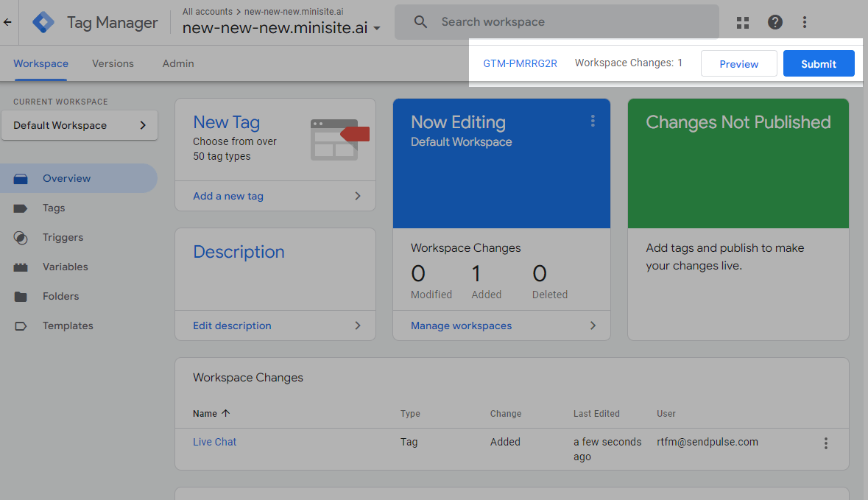868x500 pixels.
Task: Open the Now Editing card options menu
Action: [593, 121]
